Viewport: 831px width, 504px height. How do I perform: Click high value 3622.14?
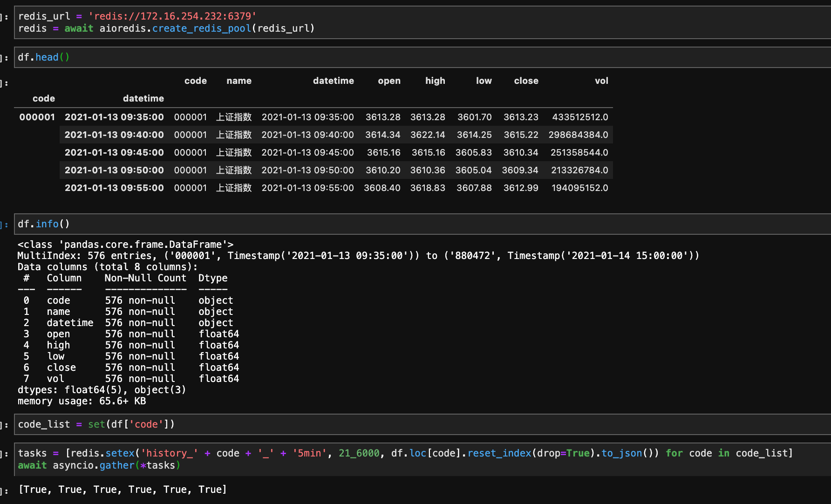tap(428, 135)
